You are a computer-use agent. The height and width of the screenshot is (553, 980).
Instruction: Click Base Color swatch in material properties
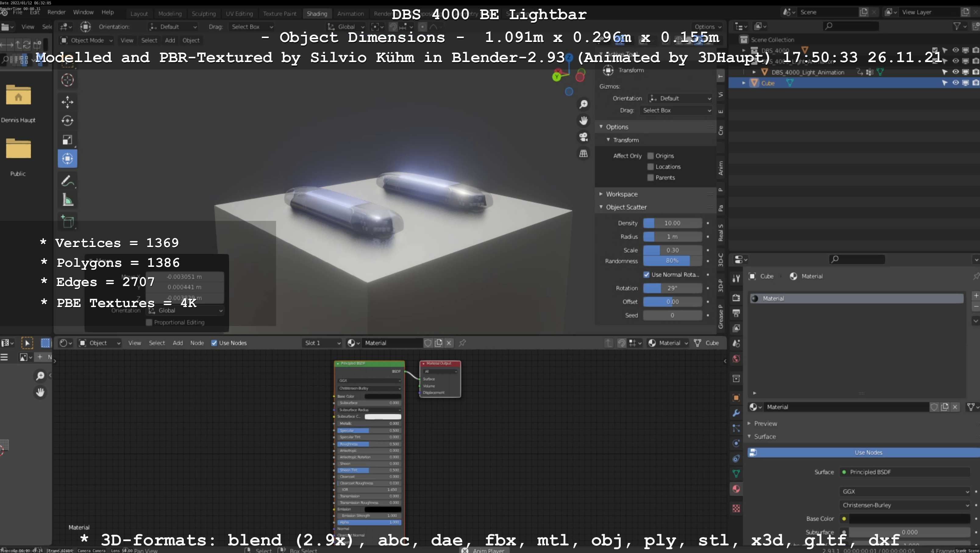pyautogui.click(x=910, y=519)
